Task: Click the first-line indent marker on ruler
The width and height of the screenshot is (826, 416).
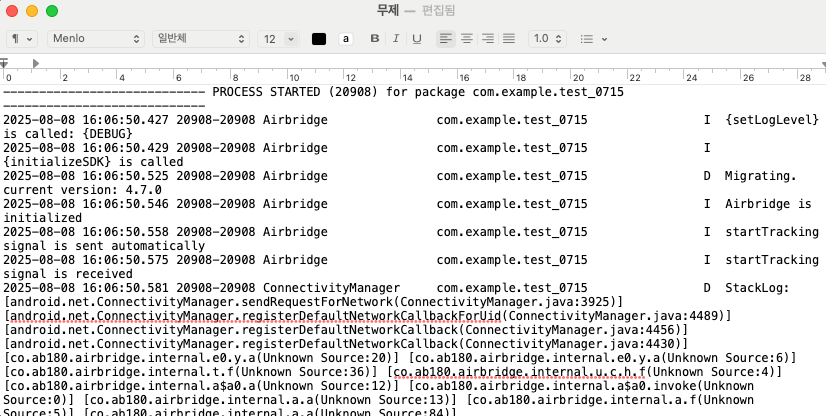Action: pyautogui.click(x=3, y=63)
